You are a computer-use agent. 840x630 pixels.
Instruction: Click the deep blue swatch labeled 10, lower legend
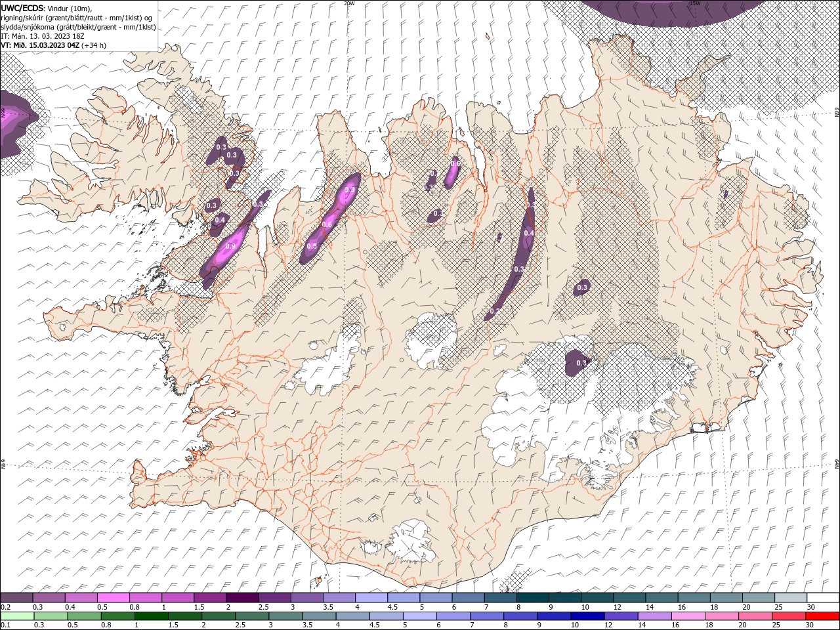(x=587, y=616)
